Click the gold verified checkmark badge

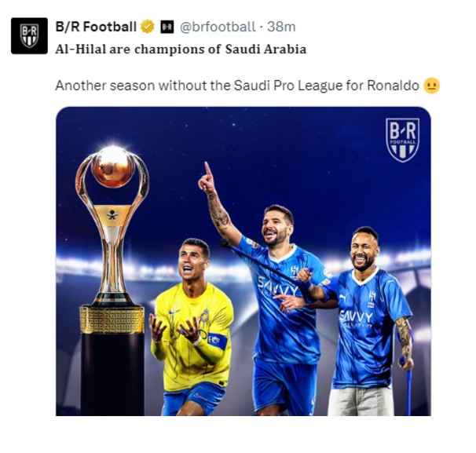(148, 27)
